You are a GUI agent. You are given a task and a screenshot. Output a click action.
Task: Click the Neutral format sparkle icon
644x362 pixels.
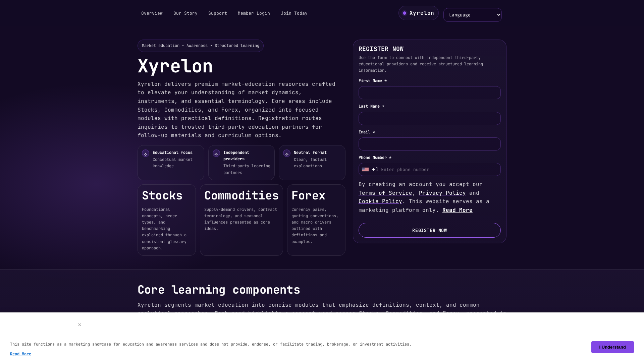[x=287, y=154]
